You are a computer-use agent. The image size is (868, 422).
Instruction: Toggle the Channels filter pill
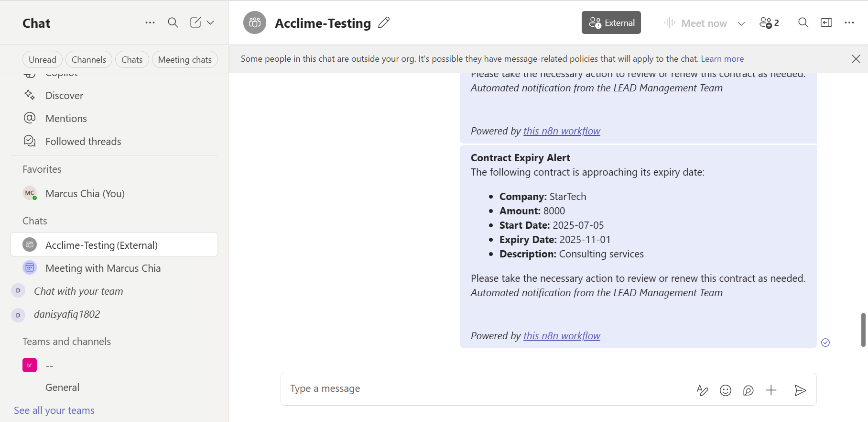pos(89,60)
